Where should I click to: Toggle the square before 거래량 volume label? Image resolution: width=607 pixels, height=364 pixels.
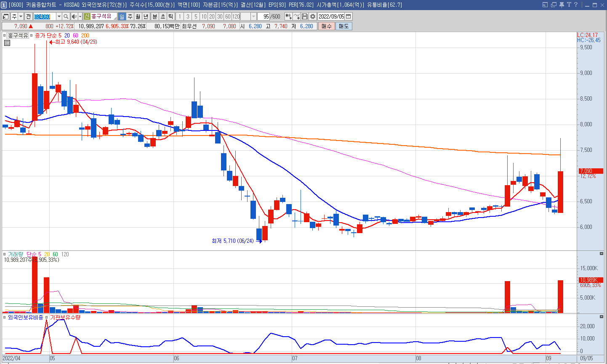pos(5,254)
